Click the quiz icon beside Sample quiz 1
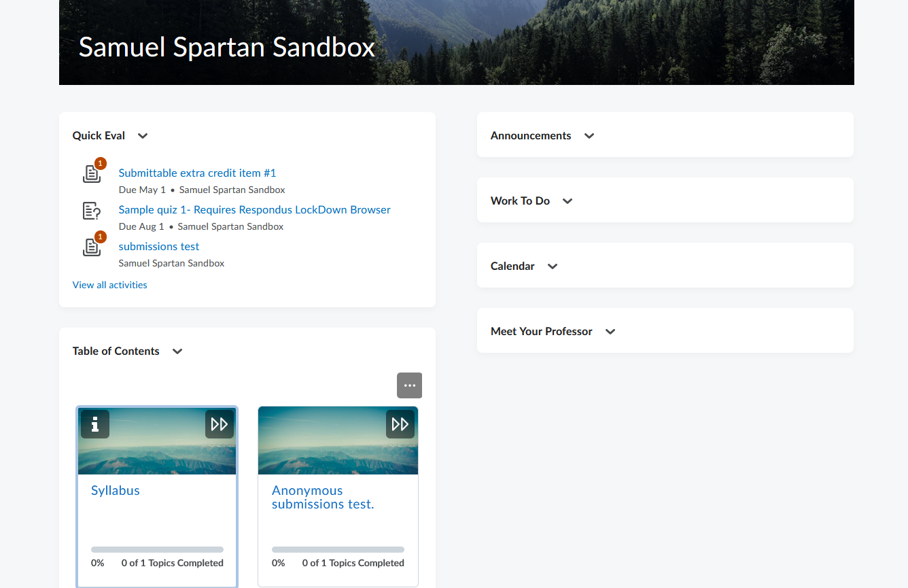This screenshot has height=588, width=908. 92,211
